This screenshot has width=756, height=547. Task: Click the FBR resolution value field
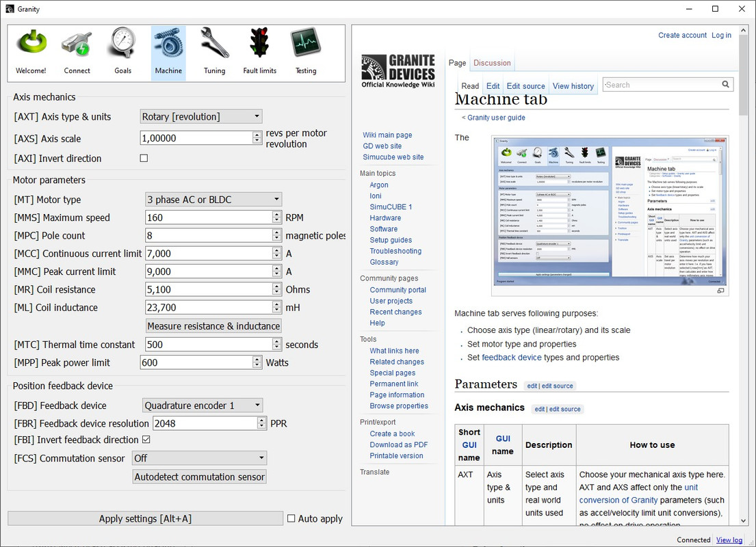[x=205, y=423]
